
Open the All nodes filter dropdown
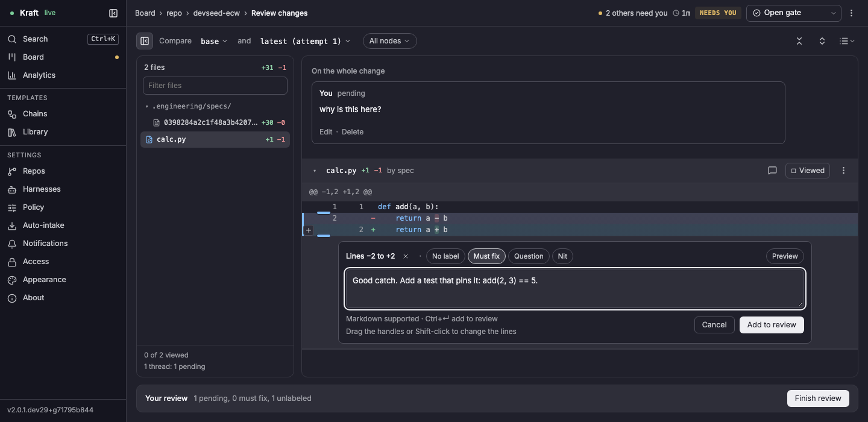pos(389,41)
